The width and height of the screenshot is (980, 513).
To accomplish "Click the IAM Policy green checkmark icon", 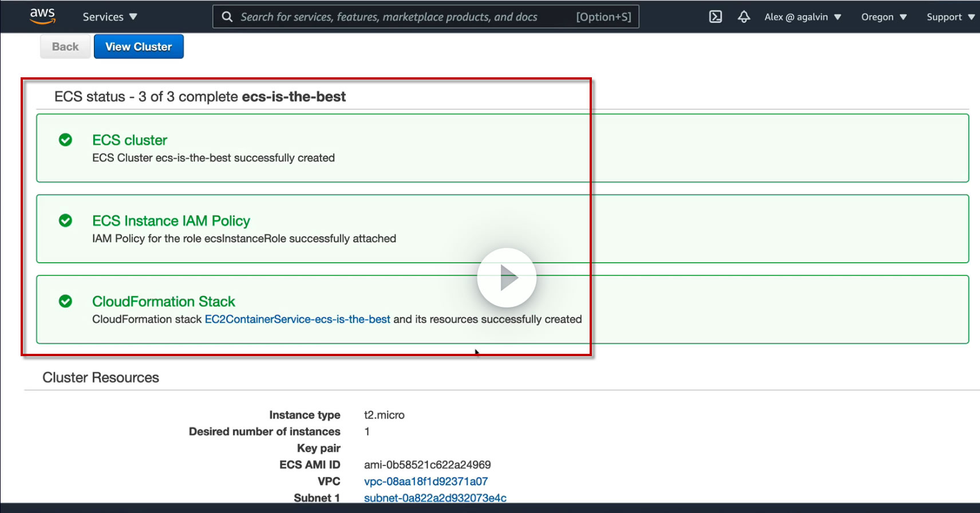I will (66, 220).
